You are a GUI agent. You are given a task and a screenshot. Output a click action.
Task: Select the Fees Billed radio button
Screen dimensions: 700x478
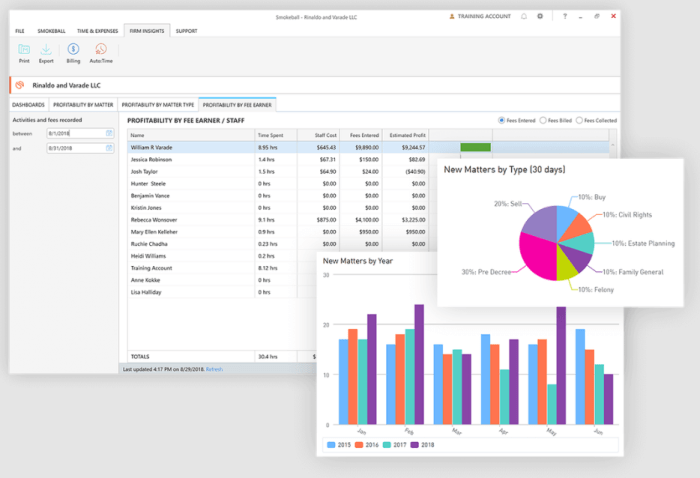tap(543, 121)
